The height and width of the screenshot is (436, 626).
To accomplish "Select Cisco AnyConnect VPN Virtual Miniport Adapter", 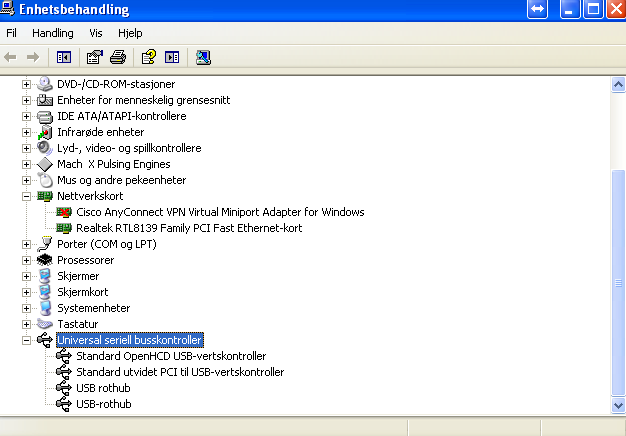I will (220, 212).
